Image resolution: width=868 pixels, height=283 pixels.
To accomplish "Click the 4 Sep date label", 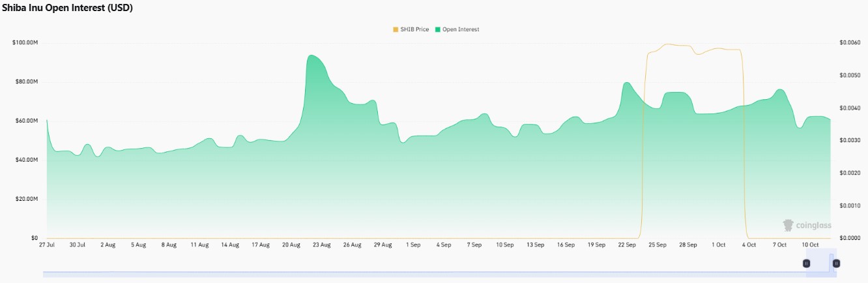I will click(444, 245).
